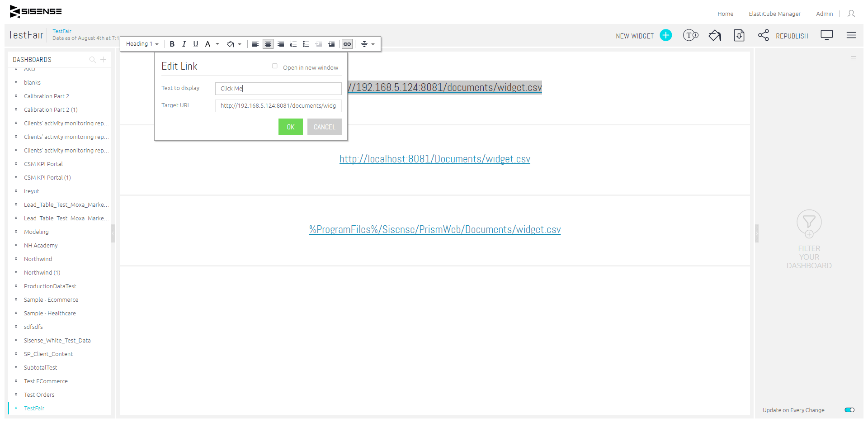868x423 pixels.
Task: Click the New Widget label
Action: 635,36
